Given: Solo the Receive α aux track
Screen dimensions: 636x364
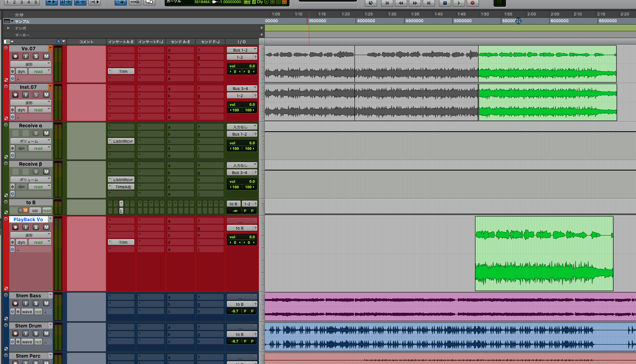Looking at the screenshot, I should (36, 133).
